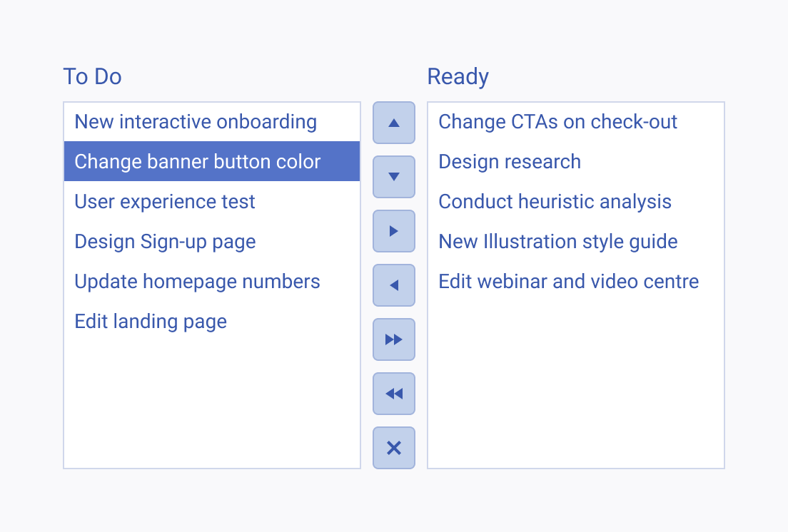Click the move down arrow button
The image size is (788, 532).
394,177
